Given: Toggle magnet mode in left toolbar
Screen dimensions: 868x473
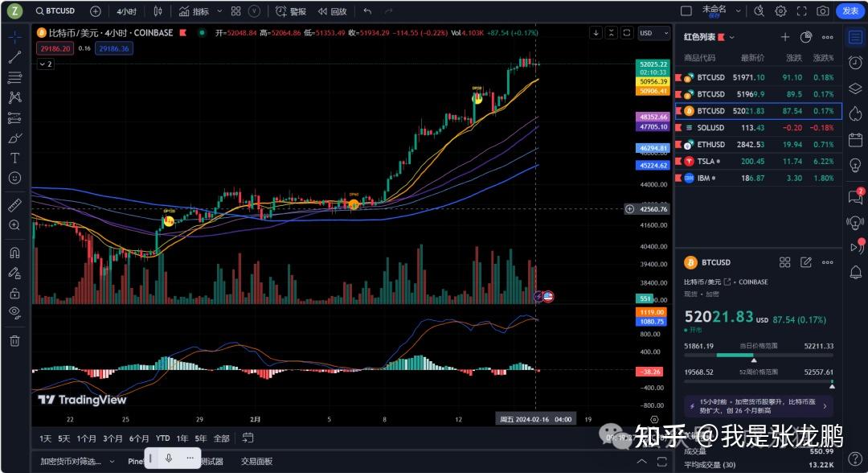Looking at the screenshot, I should [x=15, y=253].
